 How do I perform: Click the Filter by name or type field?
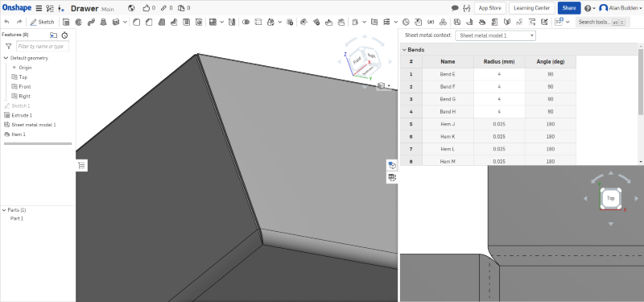(43, 47)
